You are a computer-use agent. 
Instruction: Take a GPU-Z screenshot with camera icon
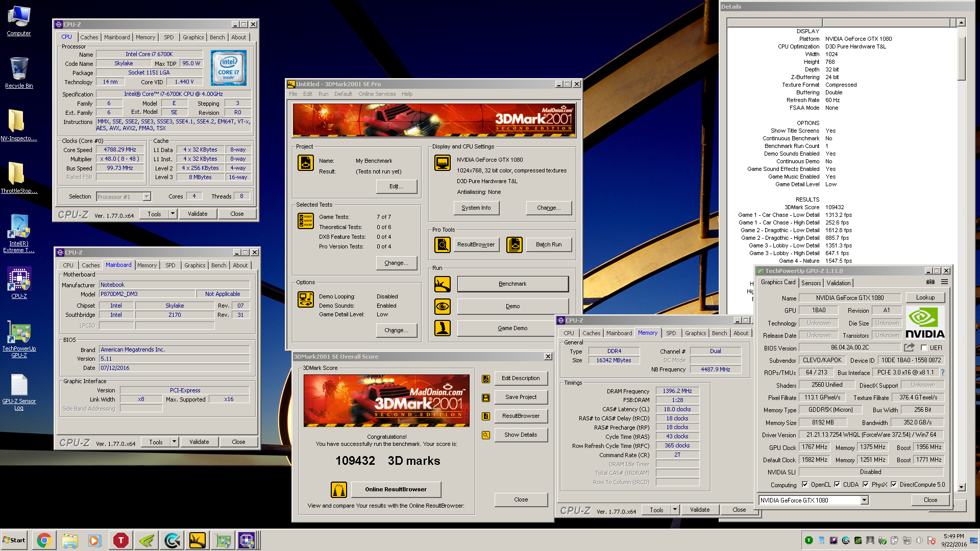(930, 282)
